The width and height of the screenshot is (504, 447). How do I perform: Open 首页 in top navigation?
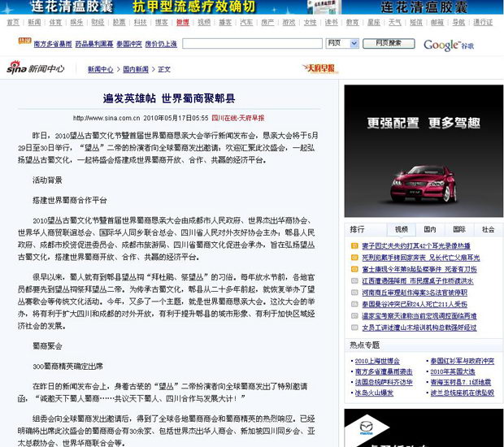pyautogui.click(x=13, y=22)
